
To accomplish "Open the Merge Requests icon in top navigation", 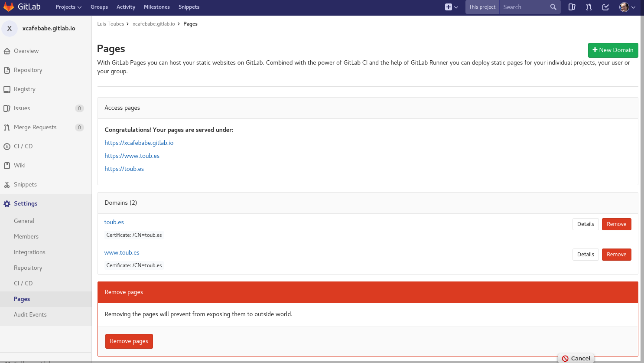I will pyautogui.click(x=589, y=7).
